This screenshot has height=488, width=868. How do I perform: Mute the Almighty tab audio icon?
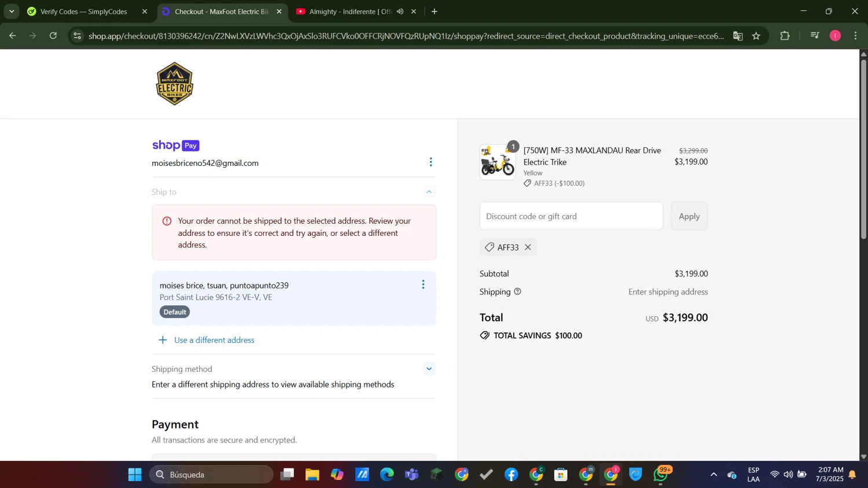click(400, 12)
